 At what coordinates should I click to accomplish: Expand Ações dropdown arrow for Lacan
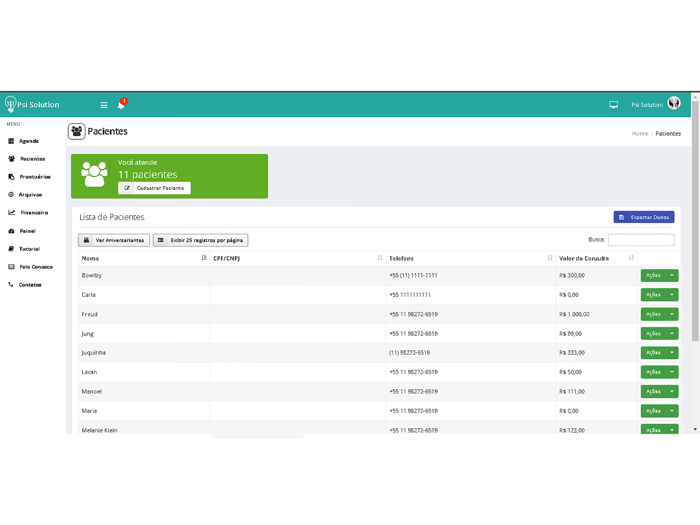point(672,372)
